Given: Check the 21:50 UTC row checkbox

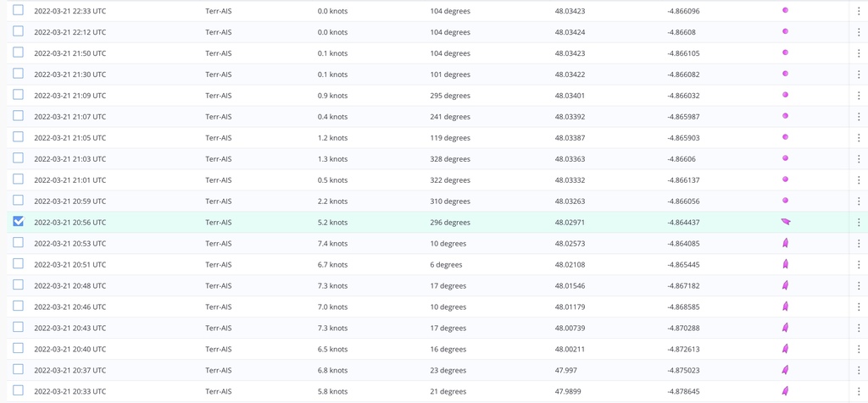Looking at the screenshot, I should click(19, 52).
